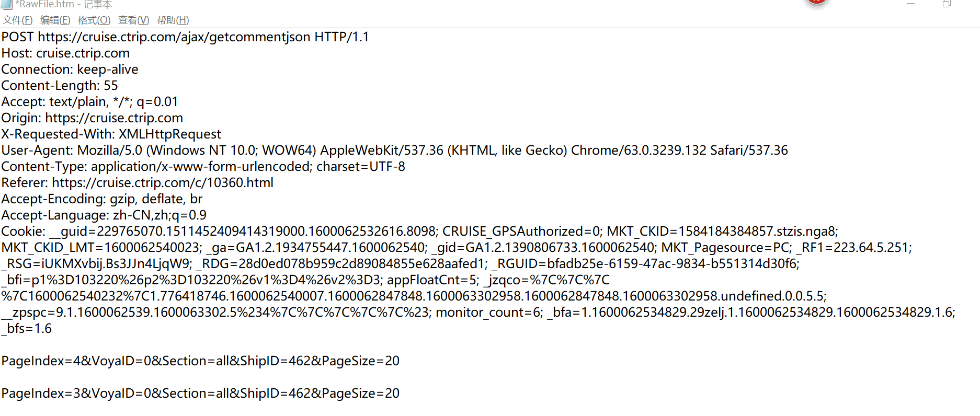Place cursor in the POST request line
The width and height of the screenshot is (980, 416).
[185, 37]
